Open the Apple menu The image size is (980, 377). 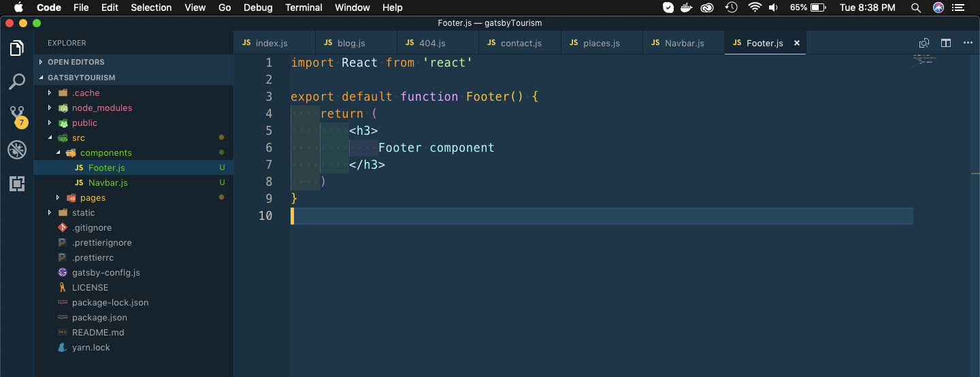click(18, 7)
